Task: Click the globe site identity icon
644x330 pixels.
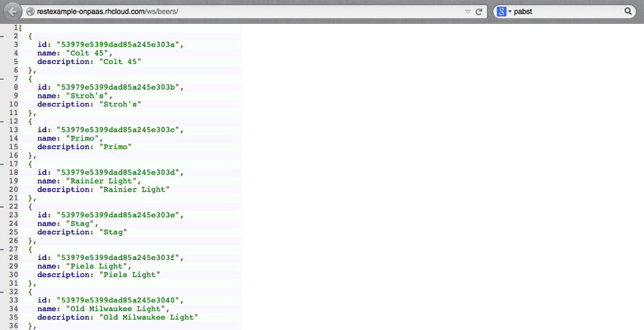Action: point(30,12)
